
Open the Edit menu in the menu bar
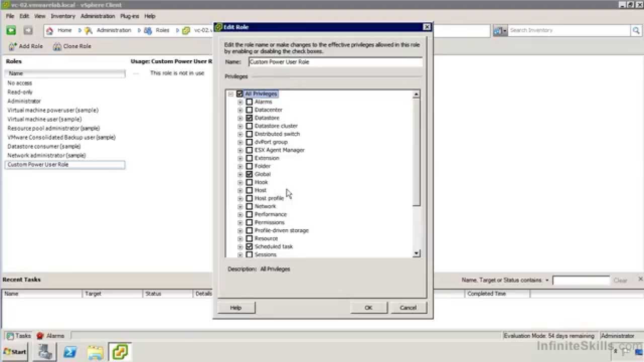coord(24,16)
